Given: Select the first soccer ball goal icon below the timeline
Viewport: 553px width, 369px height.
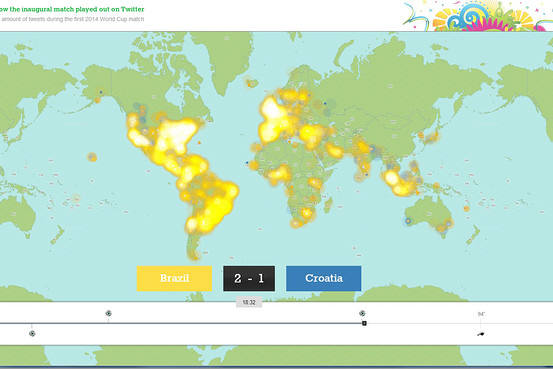Looking at the screenshot, I should click(32, 333).
